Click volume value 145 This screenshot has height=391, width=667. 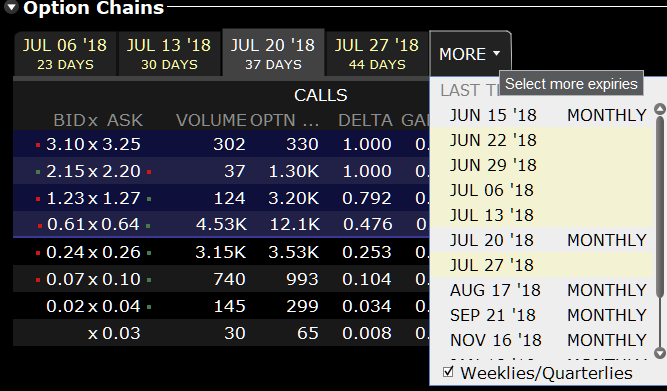(229, 306)
